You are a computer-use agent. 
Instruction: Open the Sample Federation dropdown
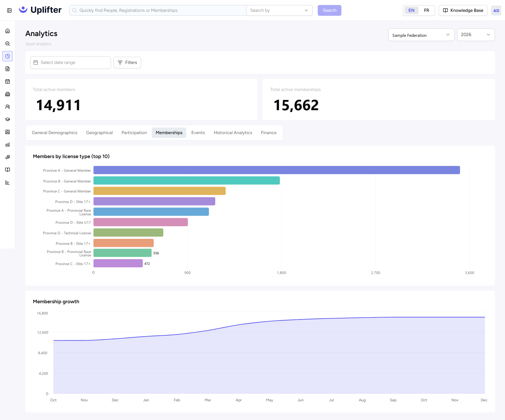[x=421, y=35]
